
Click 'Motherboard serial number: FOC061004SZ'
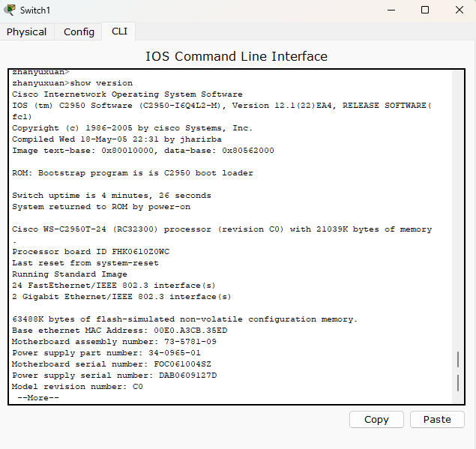[x=112, y=364]
